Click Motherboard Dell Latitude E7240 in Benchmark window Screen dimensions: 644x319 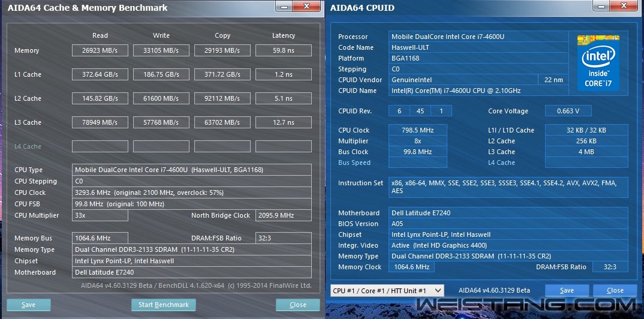191,272
